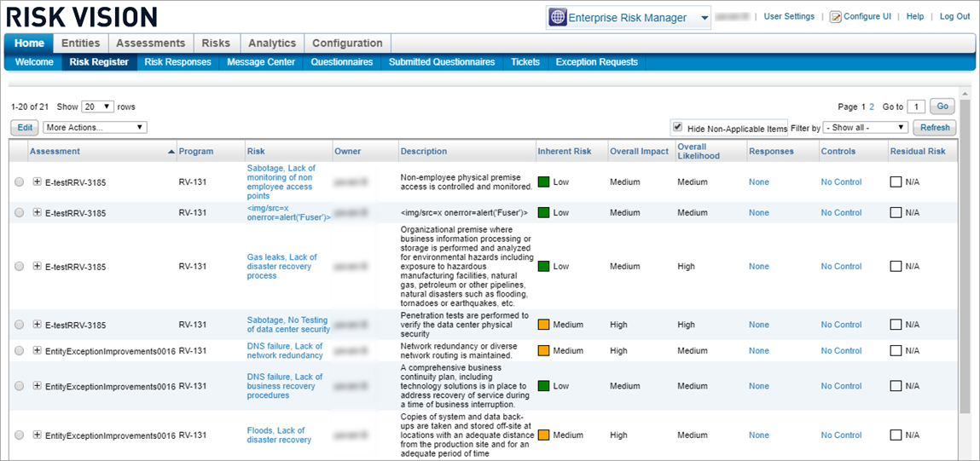The width and height of the screenshot is (980, 461).
Task: Click the Enterprise Risk Manager globe icon
Action: point(558,18)
